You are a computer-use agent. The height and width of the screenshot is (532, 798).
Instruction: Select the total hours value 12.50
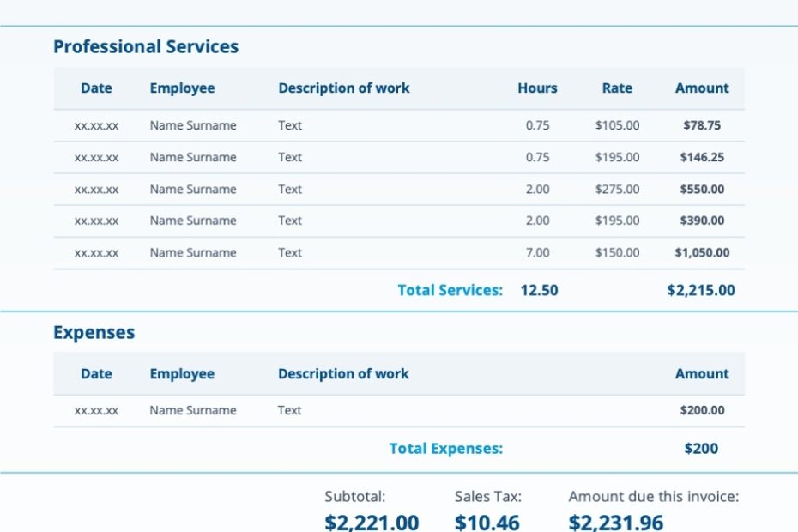[539, 290]
